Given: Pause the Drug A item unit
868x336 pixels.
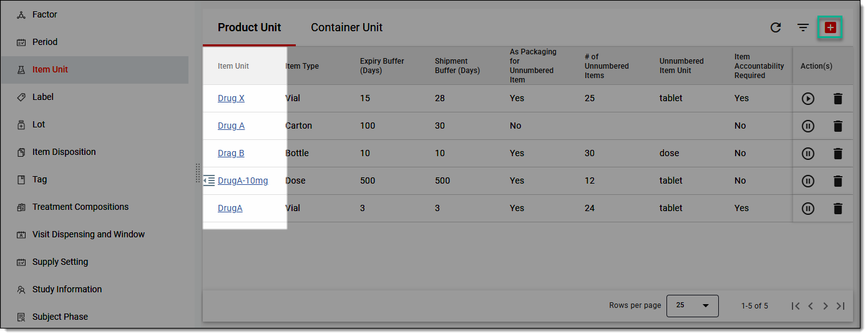Looking at the screenshot, I should [x=808, y=126].
